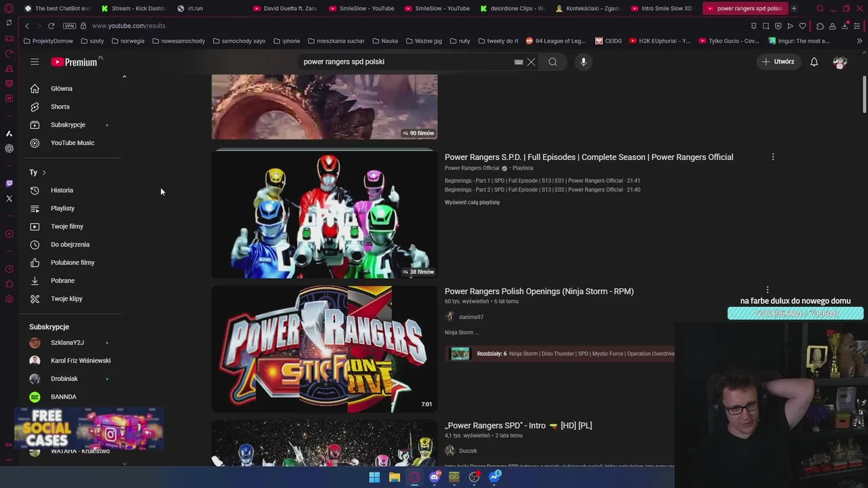Screen dimensions: 868x488
Task: Expand the Ty section chevron
Action: pos(44,173)
